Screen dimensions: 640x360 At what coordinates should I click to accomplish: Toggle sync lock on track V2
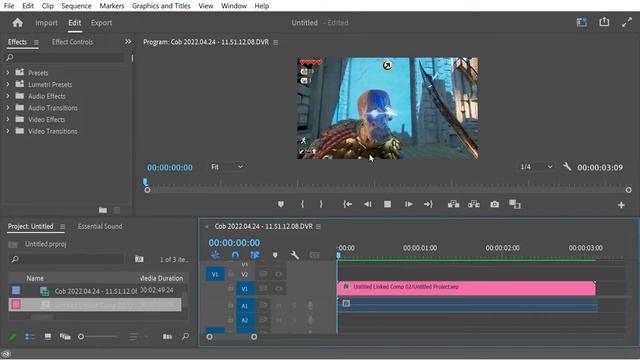pyautogui.click(x=263, y=274)
